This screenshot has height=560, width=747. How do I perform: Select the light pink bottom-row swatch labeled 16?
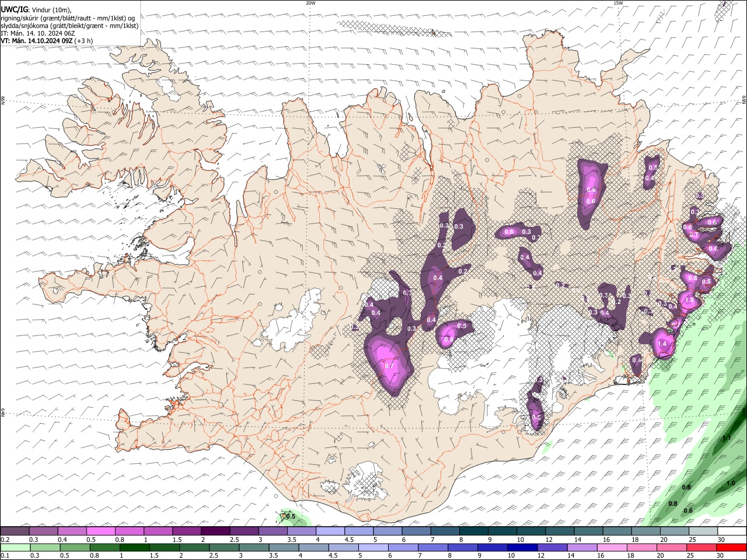(612, 548)
